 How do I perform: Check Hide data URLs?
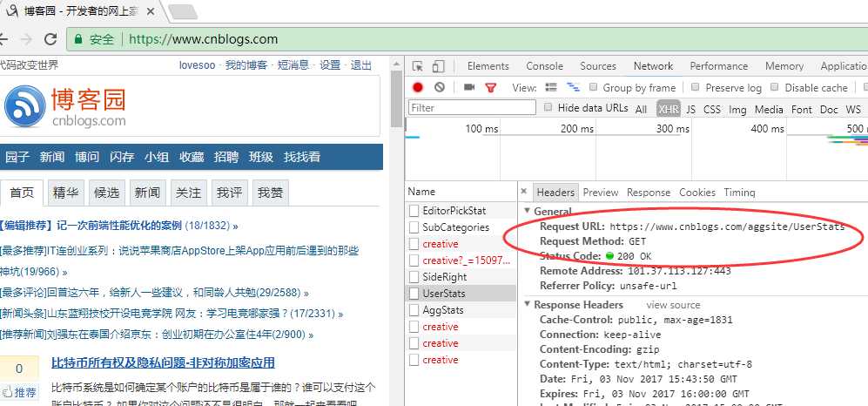(548, 107)
